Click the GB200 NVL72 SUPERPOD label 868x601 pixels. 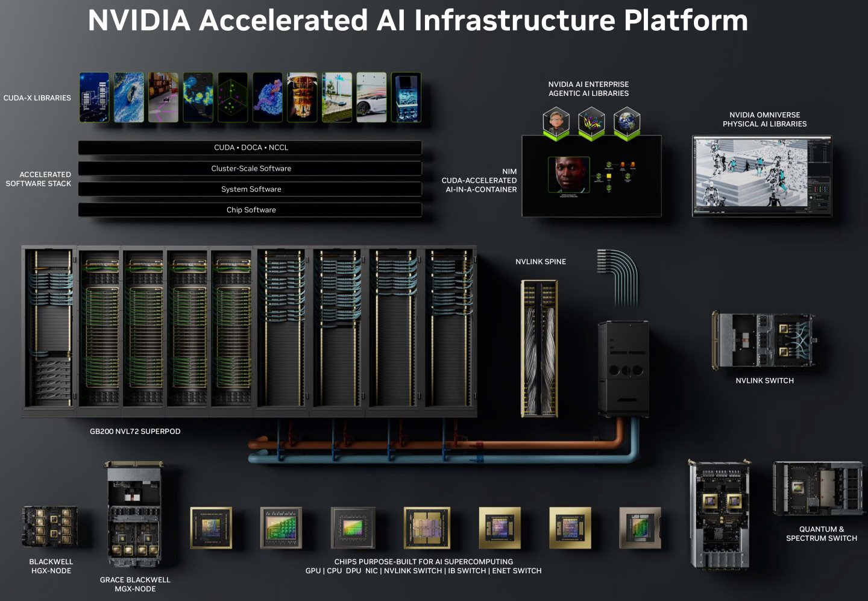135,432
